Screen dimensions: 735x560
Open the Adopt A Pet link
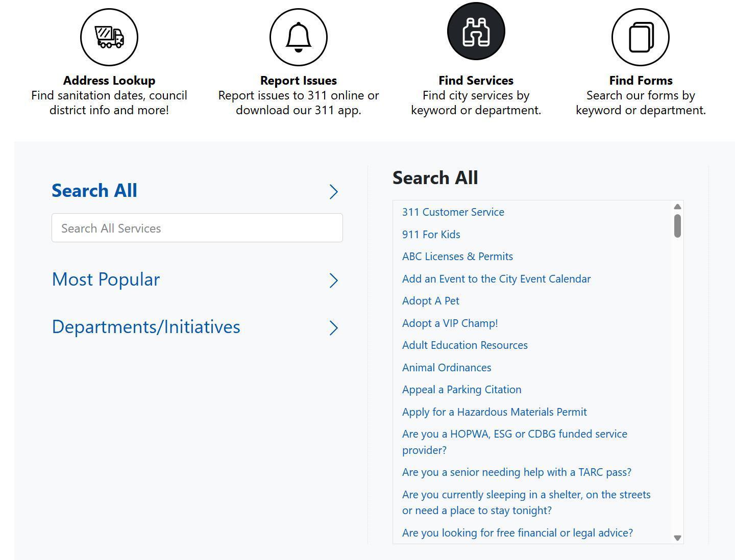[x=431, y=301]
